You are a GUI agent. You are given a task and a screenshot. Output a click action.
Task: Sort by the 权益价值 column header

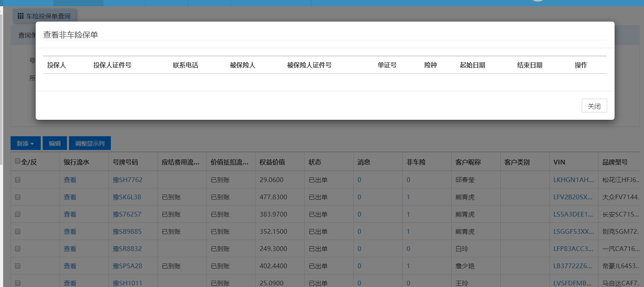point(272,162)
